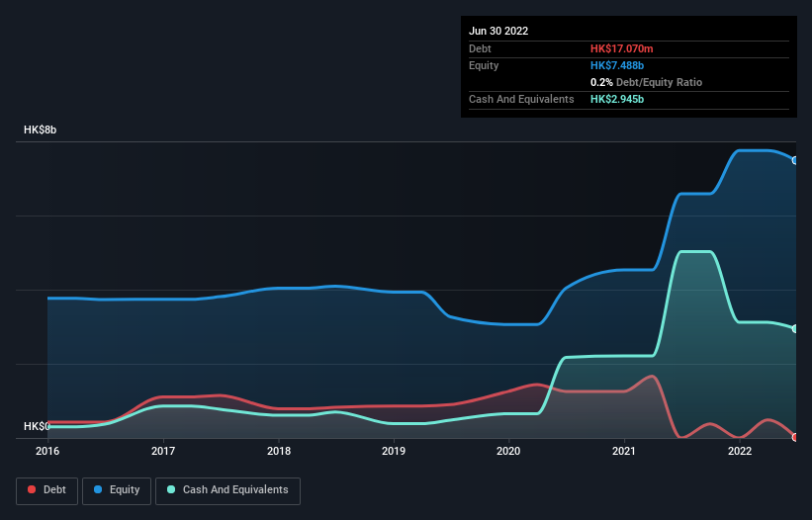This screenshot has height=520, width=812.
Task: Select the Debt end data point marker
Action: (x=795, y=437)
